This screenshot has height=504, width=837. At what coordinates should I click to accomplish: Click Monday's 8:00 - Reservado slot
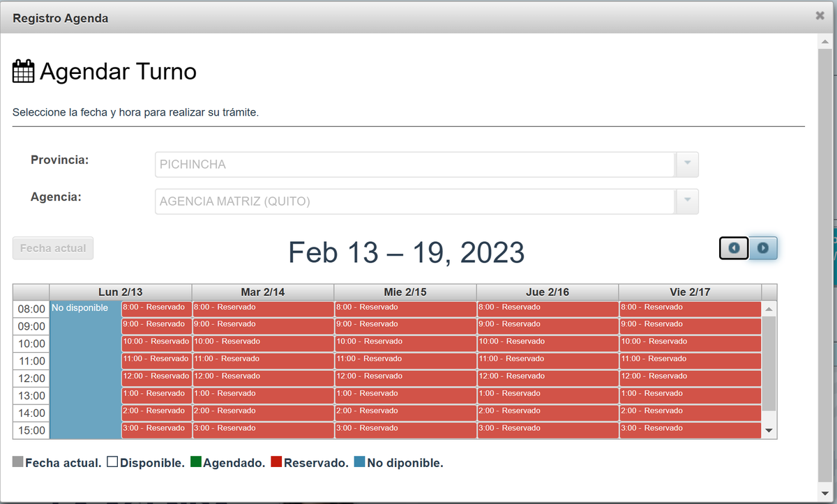click(156, 309)
